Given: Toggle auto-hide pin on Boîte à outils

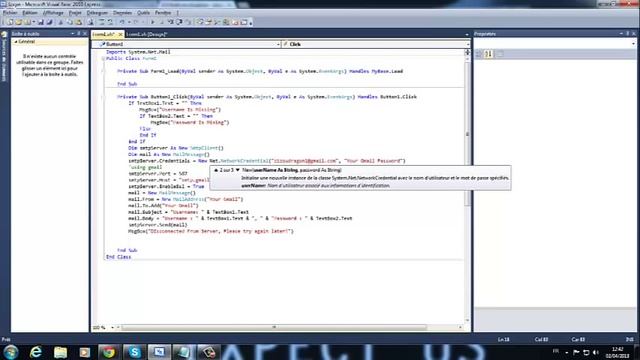Looking at the screenshot, I should point(79,33).
